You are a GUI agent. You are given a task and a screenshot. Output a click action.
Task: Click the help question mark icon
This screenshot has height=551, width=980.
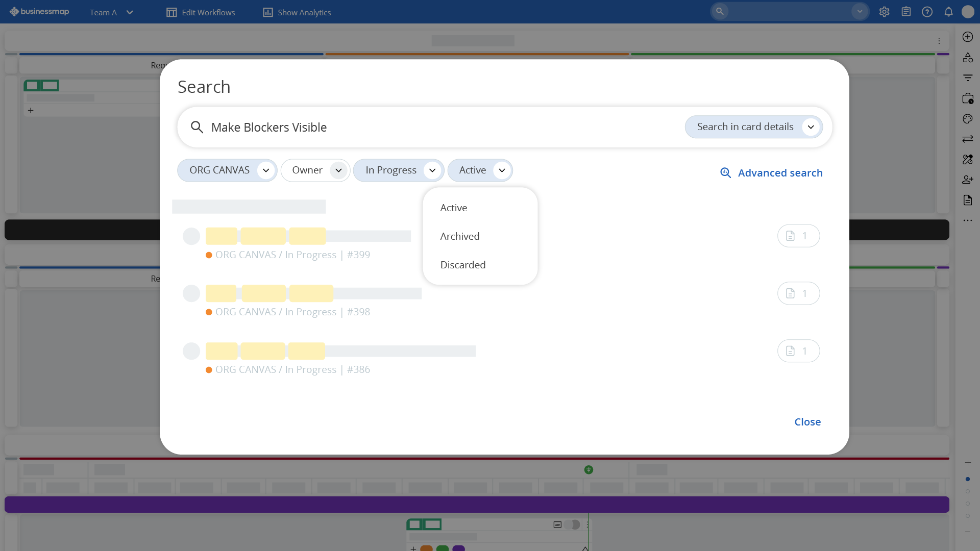[x=927, y=12]
